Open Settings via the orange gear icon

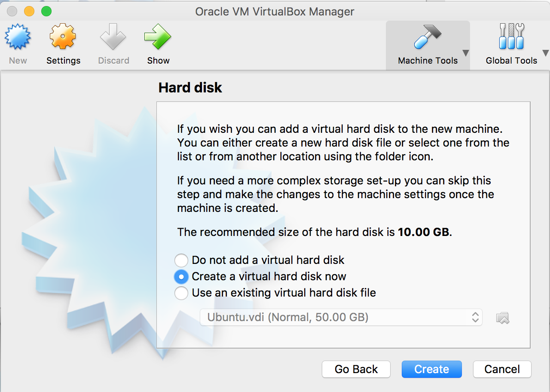63,37
